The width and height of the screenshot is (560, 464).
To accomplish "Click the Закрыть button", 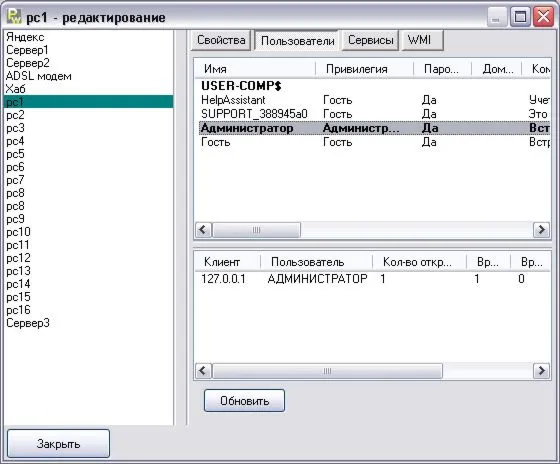I will tap(58, 444).
